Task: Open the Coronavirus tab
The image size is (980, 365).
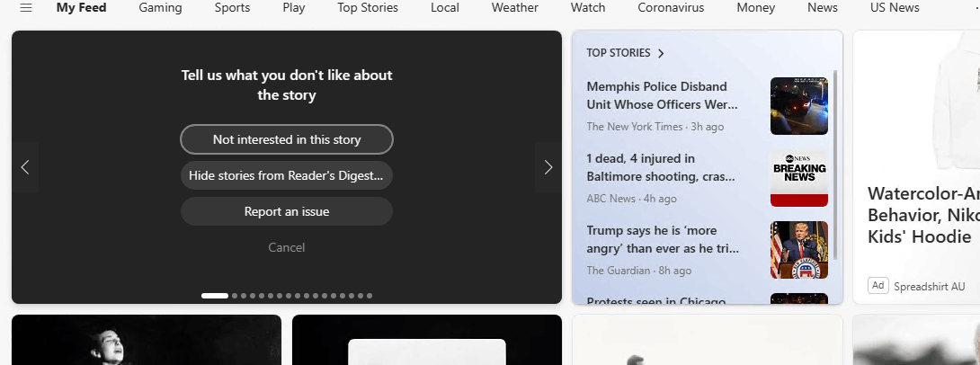Action: pos(671,8)
